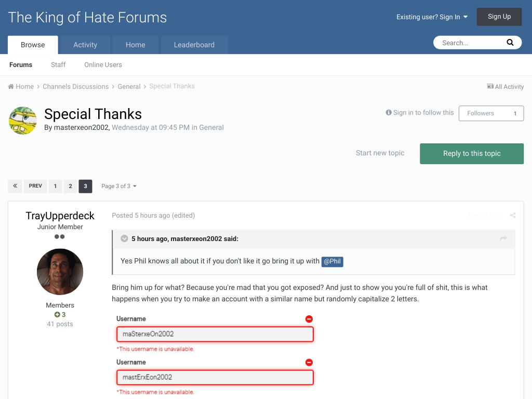Image resolution: width=532 pixels, height=399 pixels.
Task: Collapse the quoted masterxeon2002 message
Action: 125,238
